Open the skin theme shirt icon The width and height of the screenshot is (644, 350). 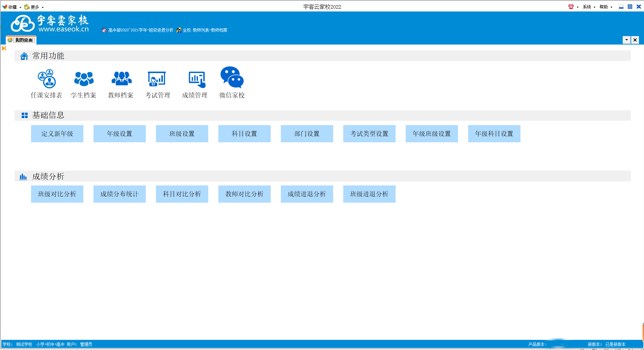[571, 7]
